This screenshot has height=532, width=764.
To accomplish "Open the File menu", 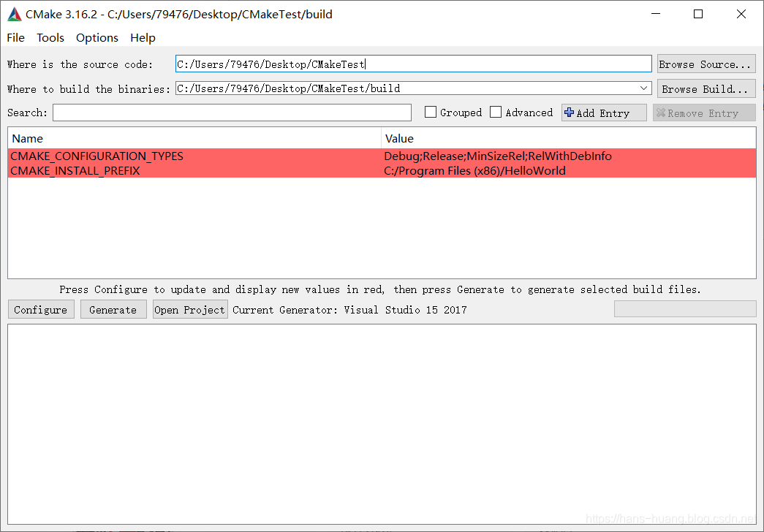I will tap(15, 37).
